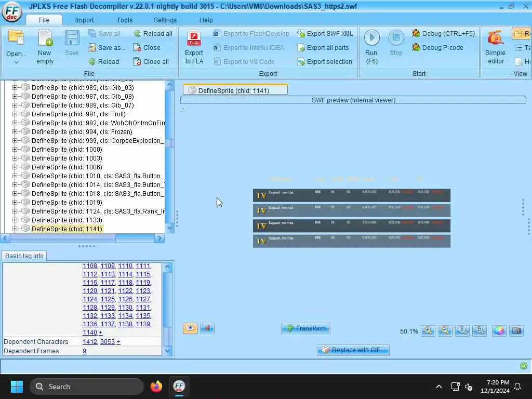532x399 pixels.
Task: Expand DefineSprite chid 1006 node
Action: [15, 167]
